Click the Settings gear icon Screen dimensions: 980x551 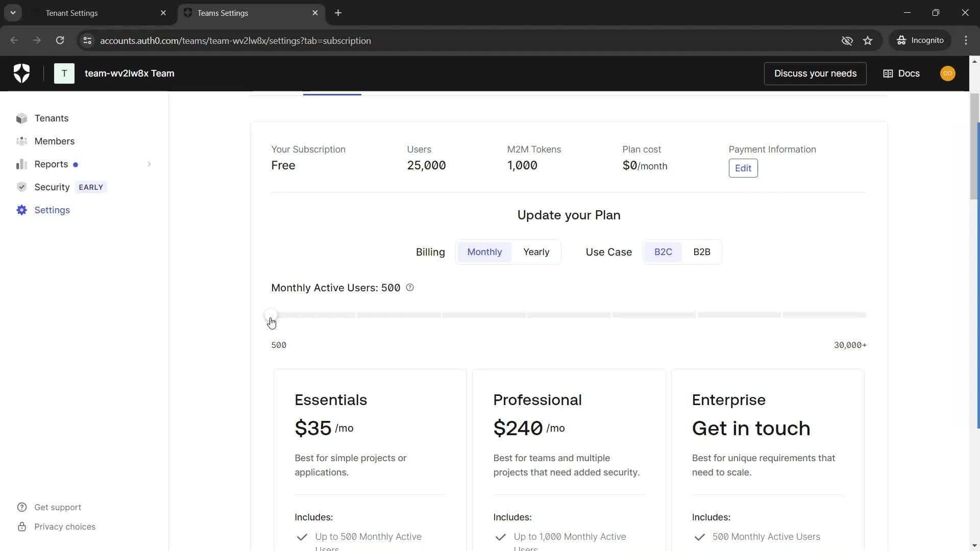pyautogui.click(x=21, y=210)
